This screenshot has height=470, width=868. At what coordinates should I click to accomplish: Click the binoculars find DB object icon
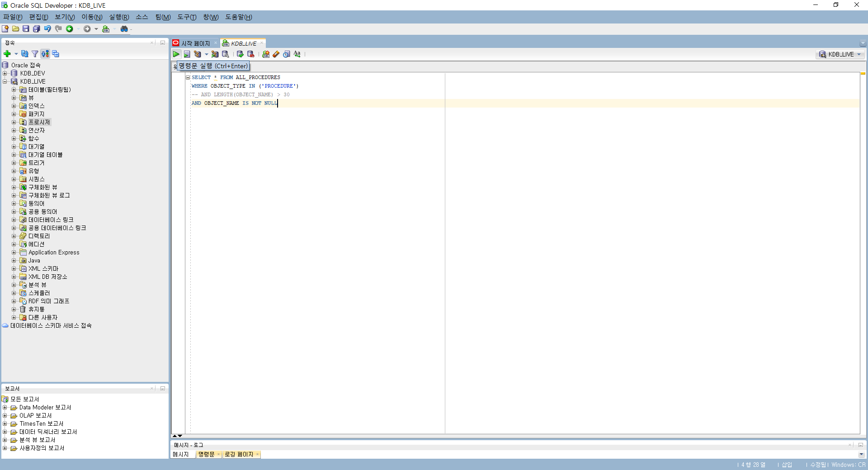tap(124, 29)
